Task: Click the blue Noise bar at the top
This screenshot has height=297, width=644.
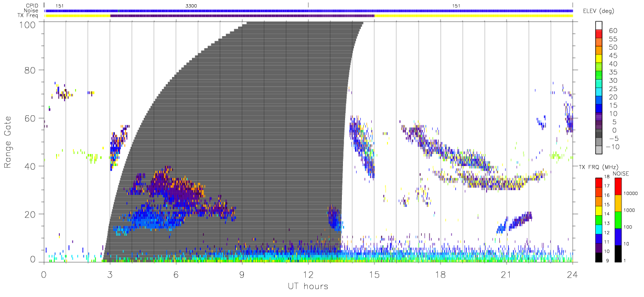Action: point(309,10)
